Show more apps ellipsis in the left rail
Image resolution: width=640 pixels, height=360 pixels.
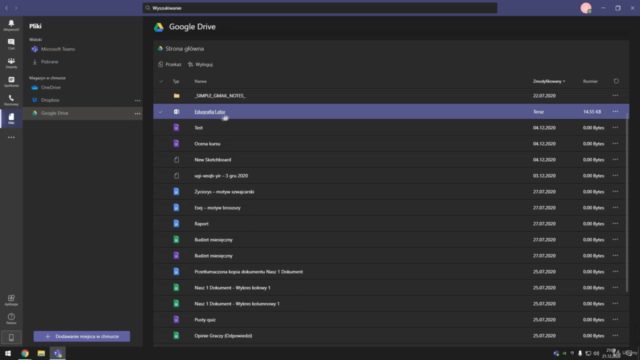point(11,138)
